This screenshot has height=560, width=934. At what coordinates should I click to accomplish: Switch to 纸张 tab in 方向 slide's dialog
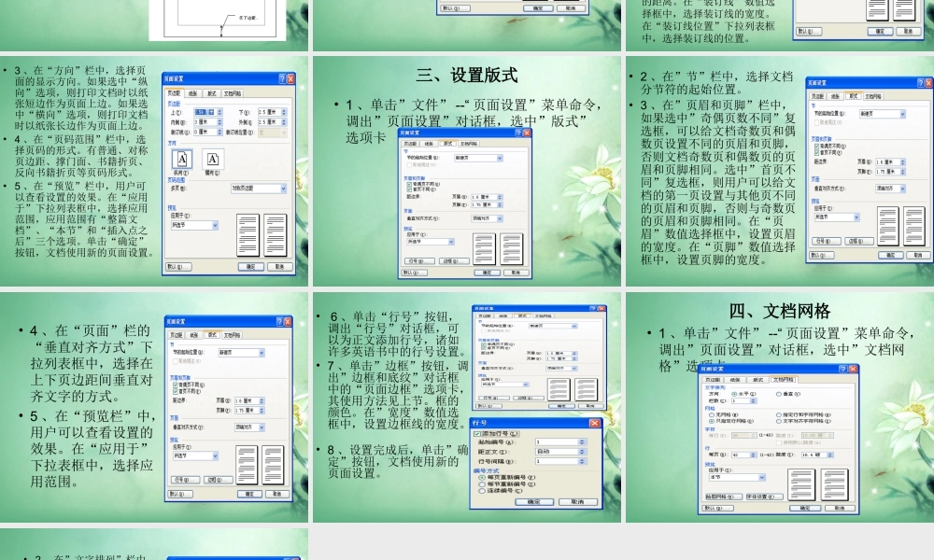(193, 93)
